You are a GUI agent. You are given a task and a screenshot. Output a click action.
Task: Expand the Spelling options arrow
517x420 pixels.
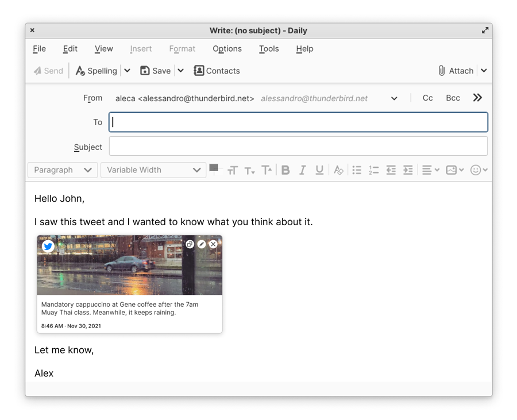coord(128,71)
